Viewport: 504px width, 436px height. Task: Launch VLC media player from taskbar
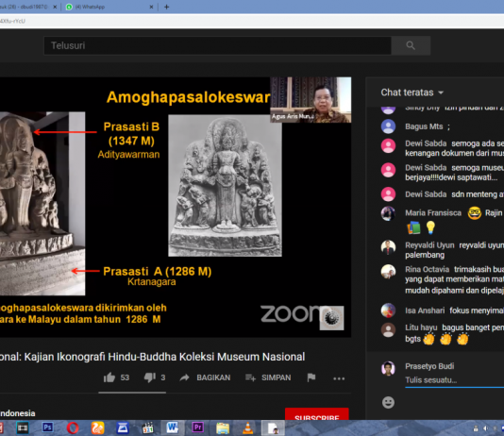[247, 428]
